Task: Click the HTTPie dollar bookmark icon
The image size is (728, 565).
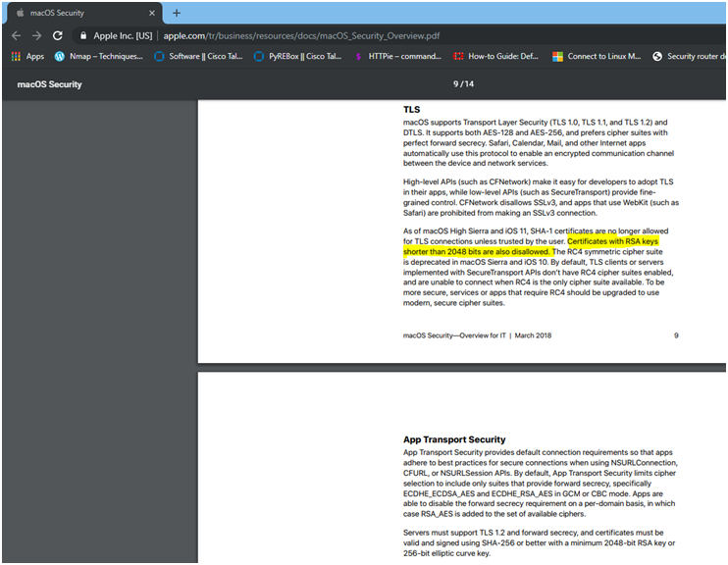Action: pos(358,57)
